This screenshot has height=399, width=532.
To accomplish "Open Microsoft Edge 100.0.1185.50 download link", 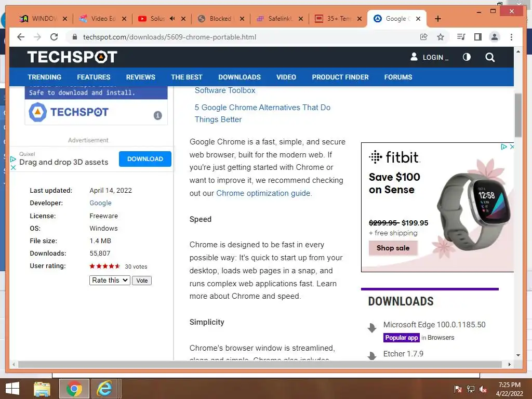I will (434, 325).
